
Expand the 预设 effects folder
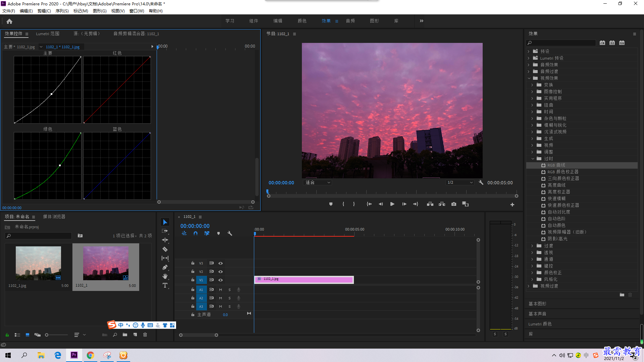click(x=529, y=51)
